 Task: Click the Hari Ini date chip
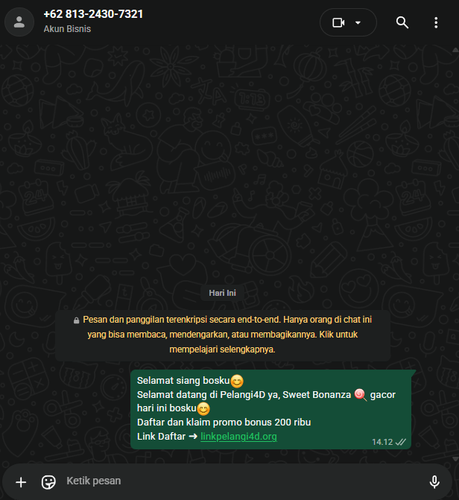(222, 293)
